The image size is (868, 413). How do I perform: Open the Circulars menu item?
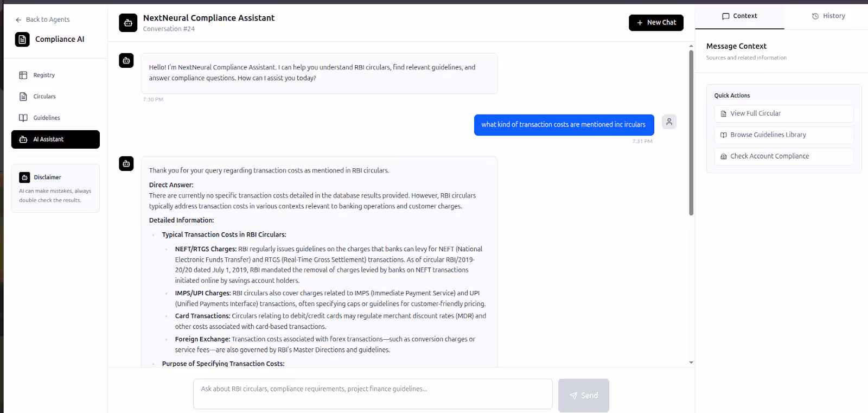tap(55, 97)
